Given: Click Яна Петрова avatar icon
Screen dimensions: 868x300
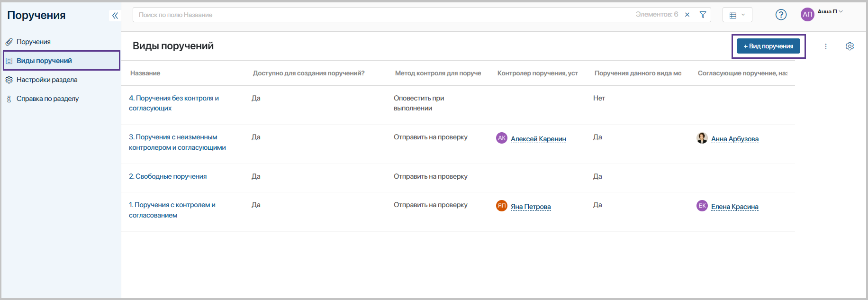Looking at the screenshot, I should click(x=502, y=206).
